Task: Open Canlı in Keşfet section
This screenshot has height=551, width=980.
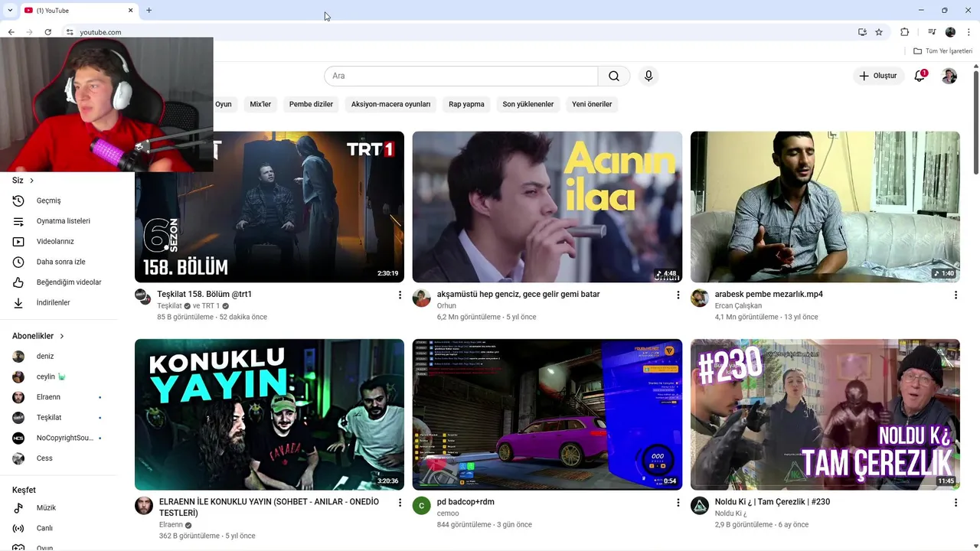Action: 58,528
